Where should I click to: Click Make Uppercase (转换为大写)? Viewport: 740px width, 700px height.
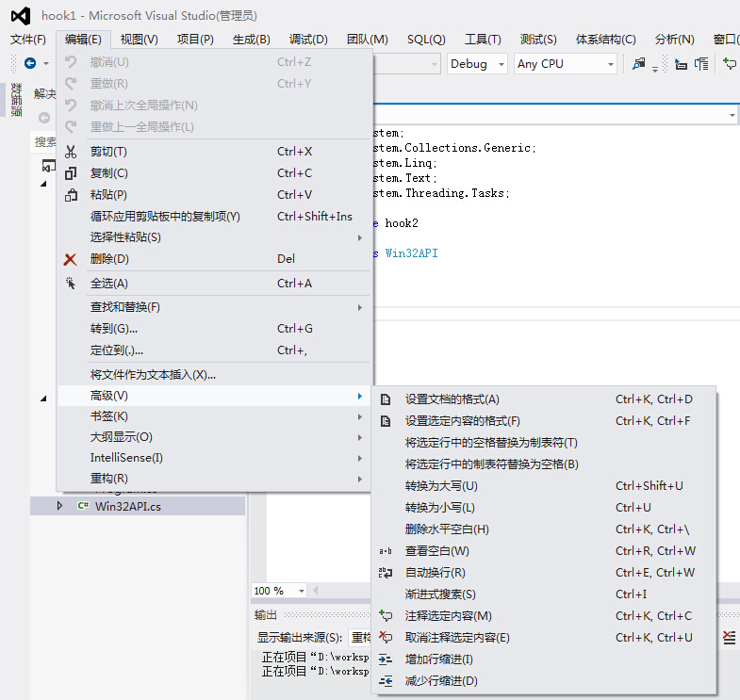pos(544,486)
